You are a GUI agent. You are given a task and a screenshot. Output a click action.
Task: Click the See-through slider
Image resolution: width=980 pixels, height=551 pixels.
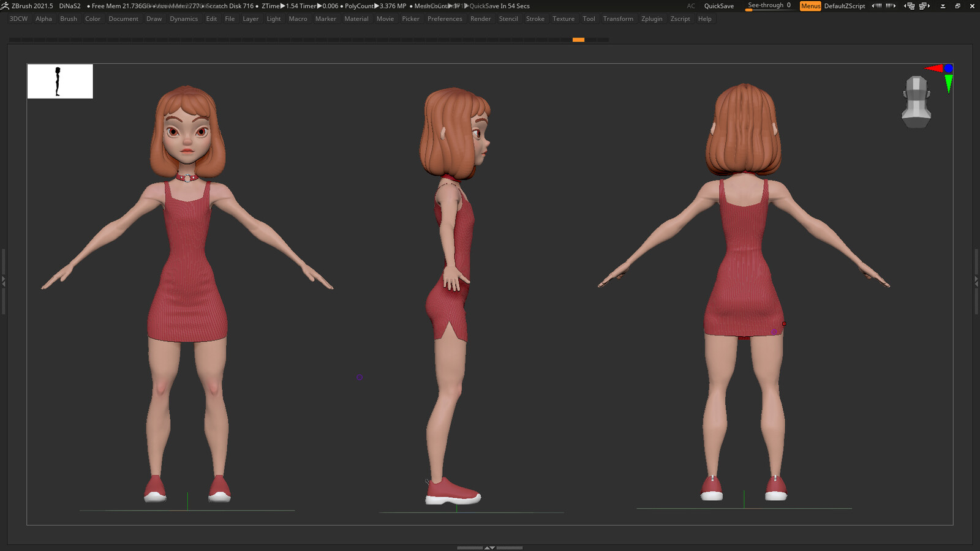[x=769, y=6]
